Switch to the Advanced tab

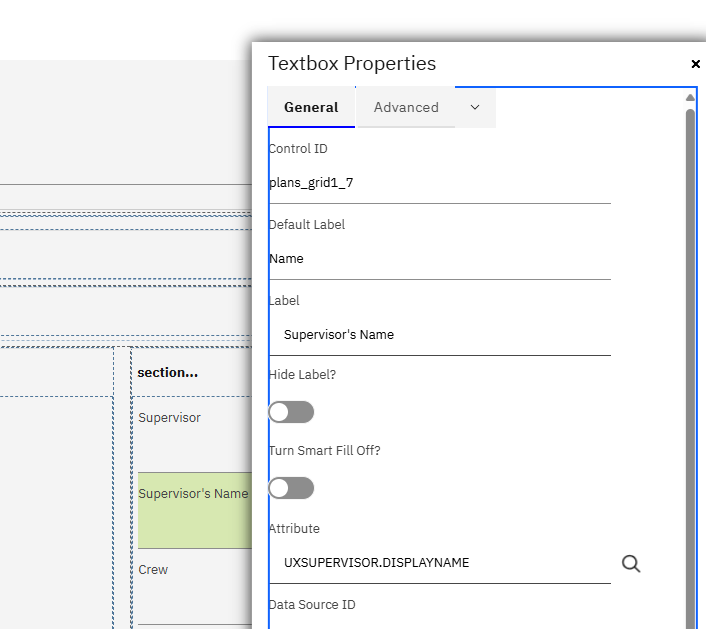[406, 107]
